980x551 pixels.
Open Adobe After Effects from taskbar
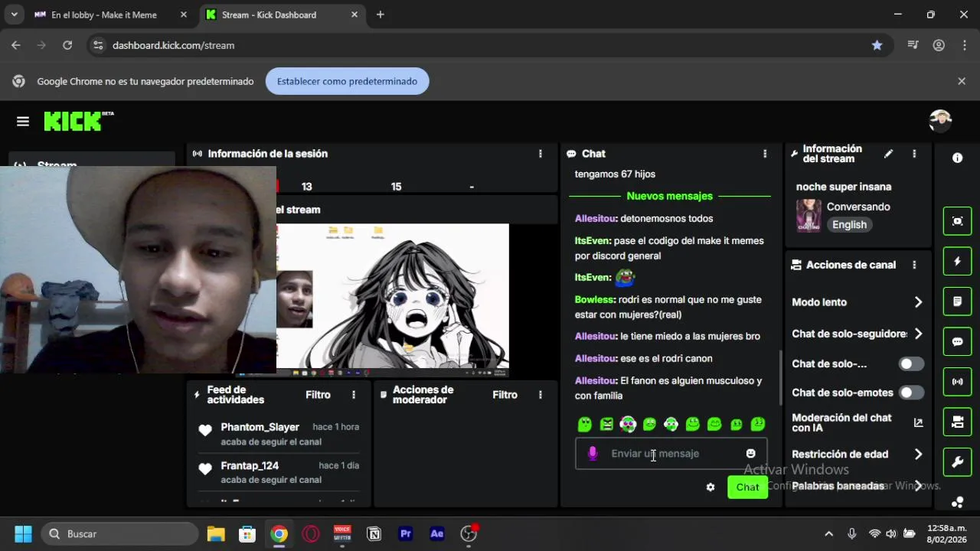pyautogui.click(x=437, y=533)
